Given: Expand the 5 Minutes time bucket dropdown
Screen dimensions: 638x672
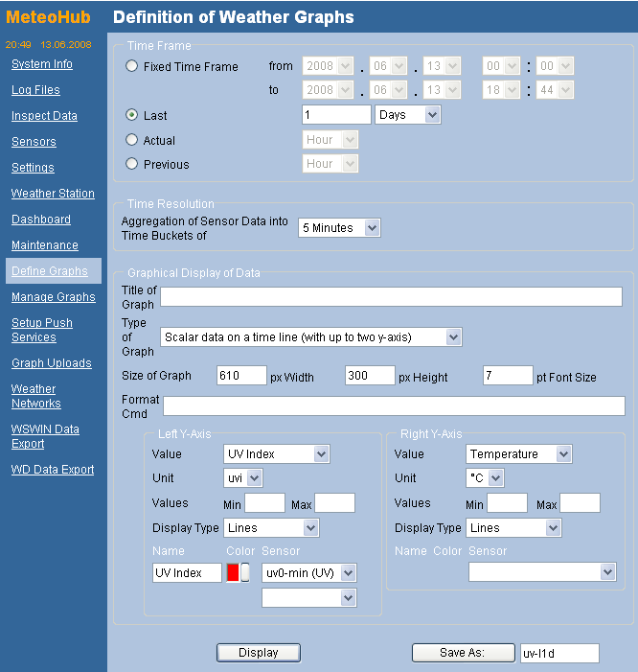Looking at the screenshot, I should coord(339,228).
